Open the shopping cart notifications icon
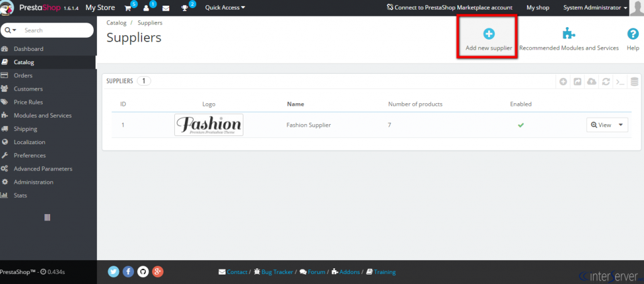The image size is (644, 284). (x=128, y=8)
